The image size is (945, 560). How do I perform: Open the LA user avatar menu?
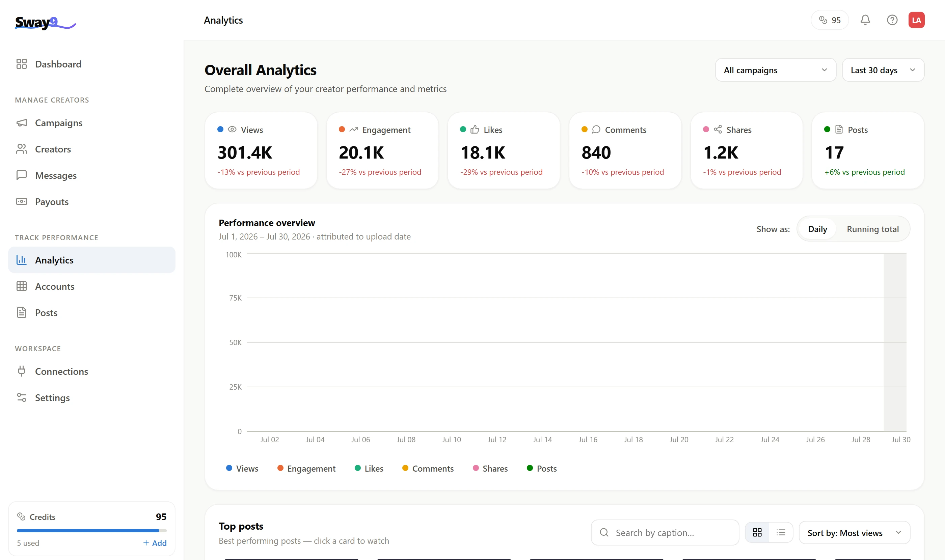[916, 20]
